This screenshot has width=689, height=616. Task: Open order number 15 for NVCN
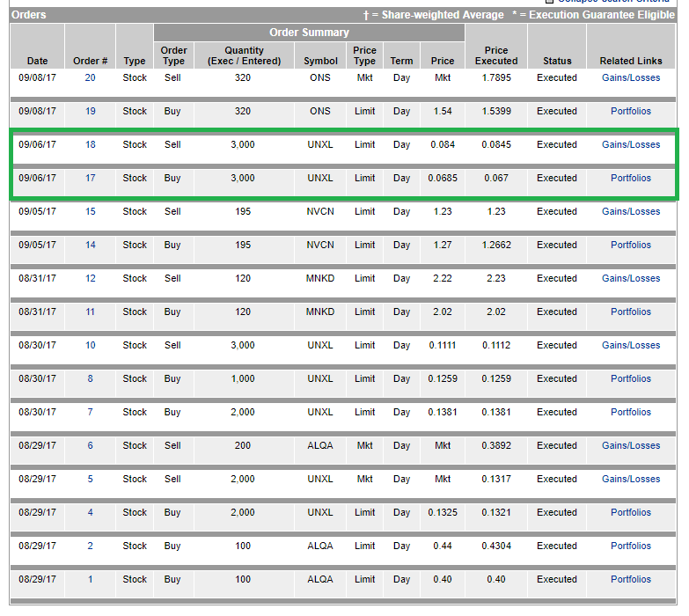click(x=90, y=211)
